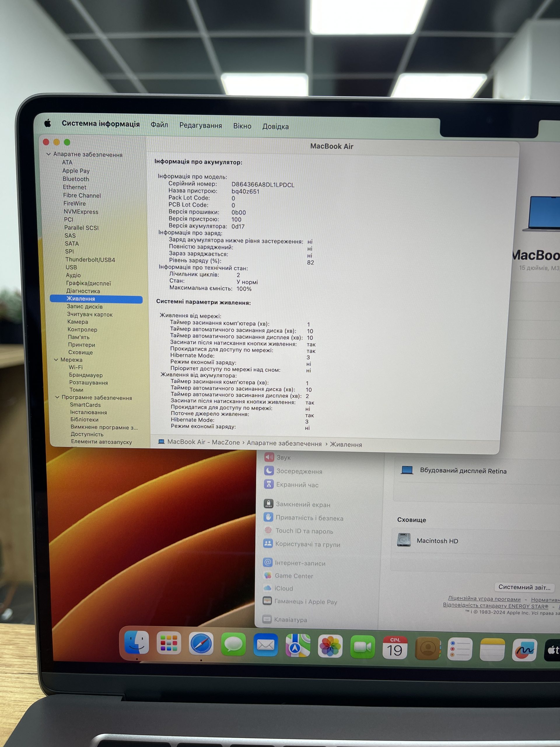560x747 pixels.
Task: Open Contacts app in the Dock
Action: [427, 648]
